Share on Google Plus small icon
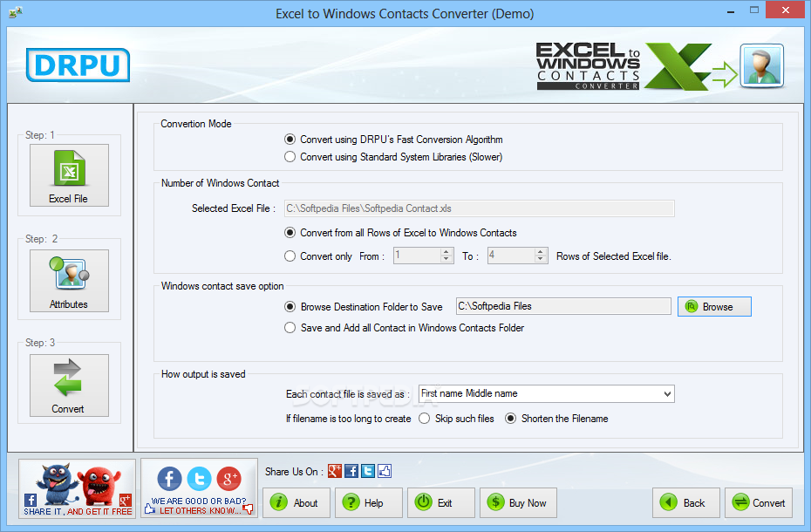 pos(335,471)
